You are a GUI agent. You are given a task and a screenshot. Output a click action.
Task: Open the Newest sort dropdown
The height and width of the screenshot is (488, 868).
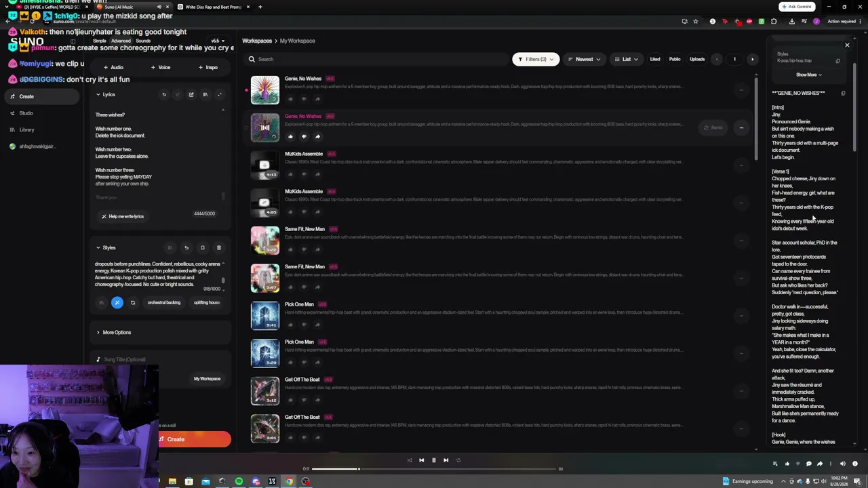(584, 59)
